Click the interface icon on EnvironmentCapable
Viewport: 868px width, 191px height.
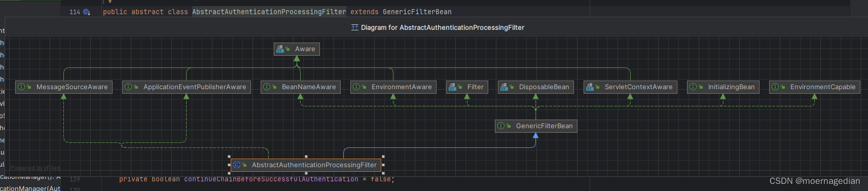(775, 87)
